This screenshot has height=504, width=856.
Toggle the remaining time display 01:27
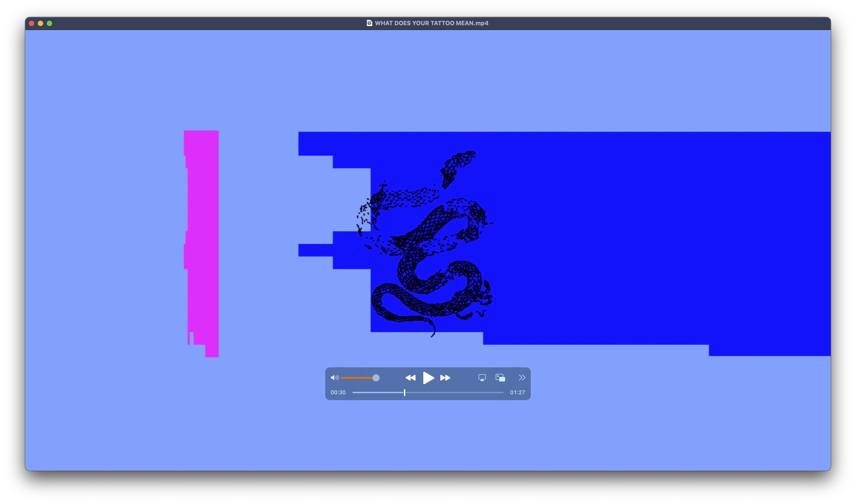[517, 392]
